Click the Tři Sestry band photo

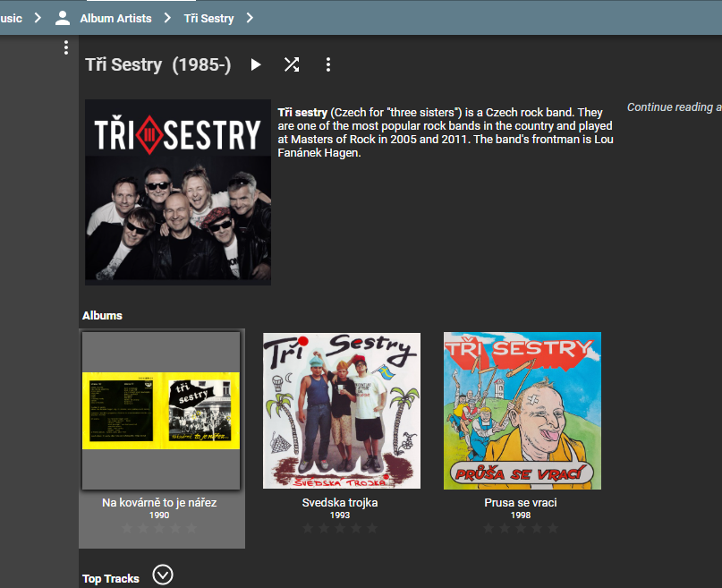(x=178, y=192)
